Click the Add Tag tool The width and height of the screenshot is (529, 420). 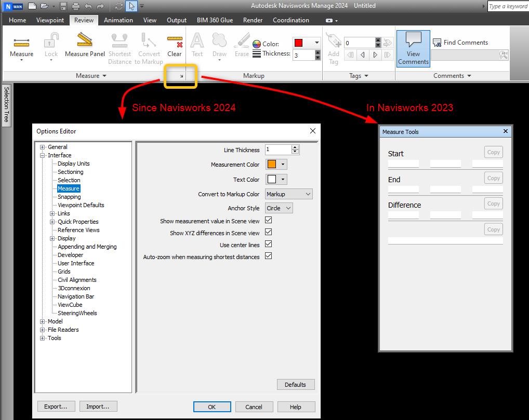[x=333, y=48]
